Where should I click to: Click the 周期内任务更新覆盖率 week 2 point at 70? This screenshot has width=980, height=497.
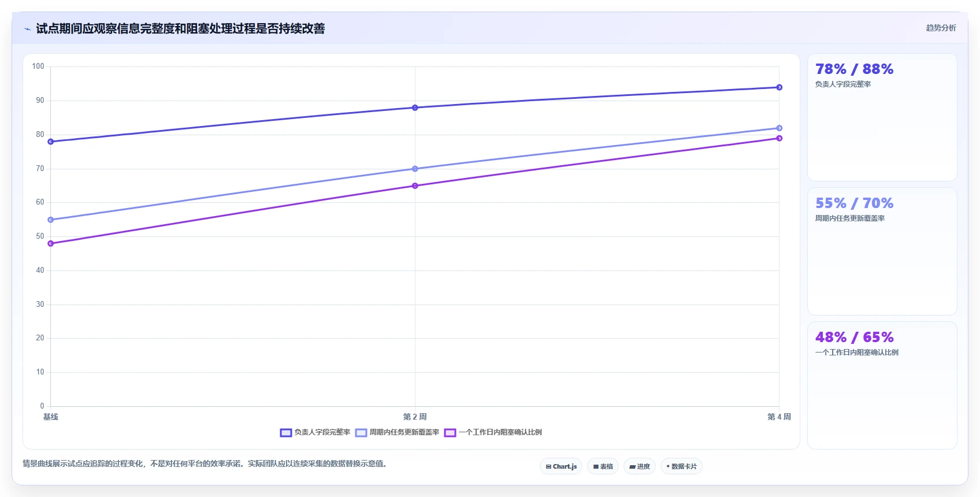pyautogui.click(x=415, y=169)
